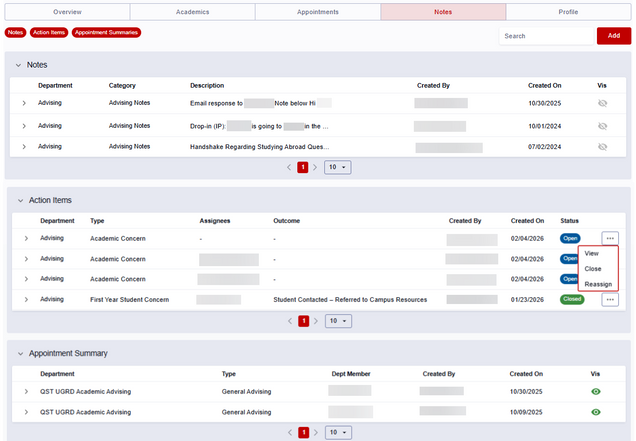Expand the 10/09/2025 General Advising appointment row
The width and height of the screenshot is (636, 441).
pos(26,412)
